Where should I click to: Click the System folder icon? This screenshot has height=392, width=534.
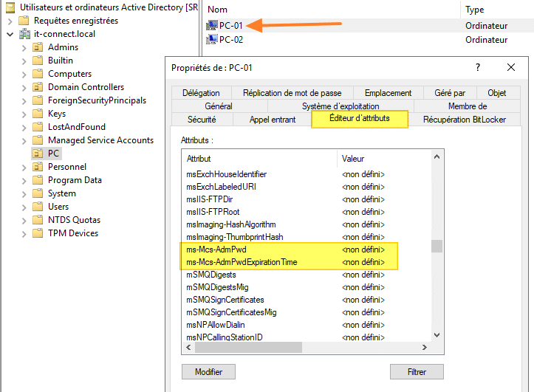(38, 193)
